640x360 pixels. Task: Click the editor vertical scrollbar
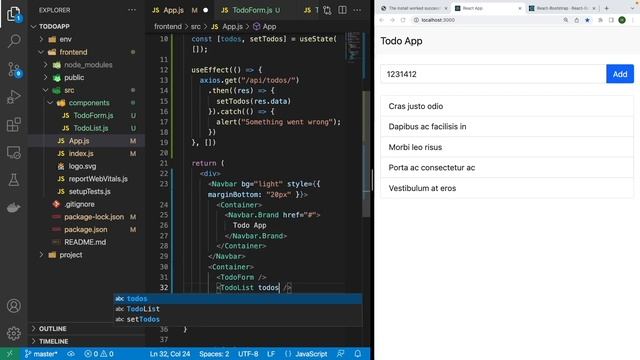(366, 153)
